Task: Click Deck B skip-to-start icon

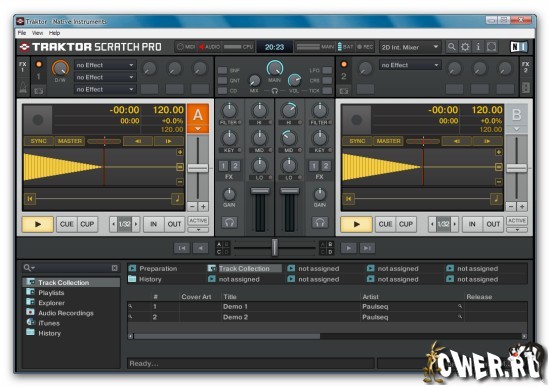Action: 349,199
